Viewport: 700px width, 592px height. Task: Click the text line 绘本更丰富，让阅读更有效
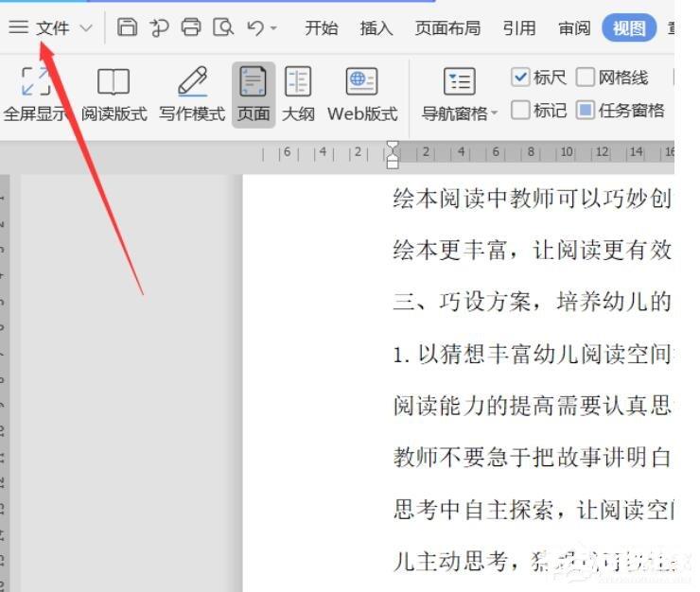533,250
